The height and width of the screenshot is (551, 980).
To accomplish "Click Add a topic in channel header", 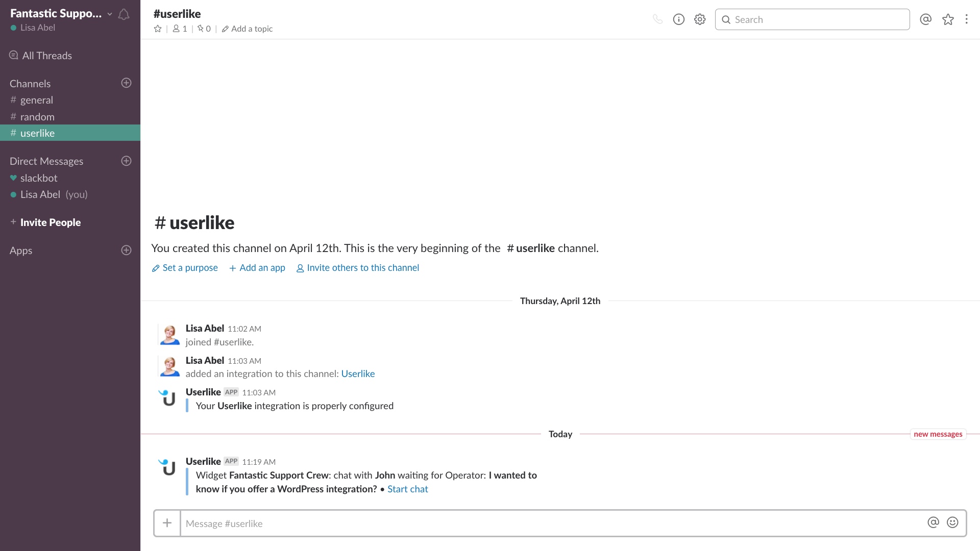I will coord(247,29).
